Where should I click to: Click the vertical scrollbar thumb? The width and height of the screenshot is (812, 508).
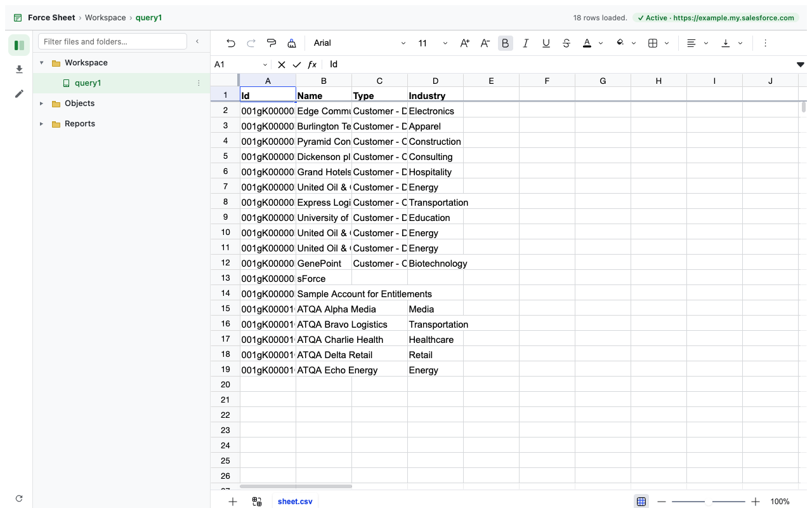[x=804, y=107]
